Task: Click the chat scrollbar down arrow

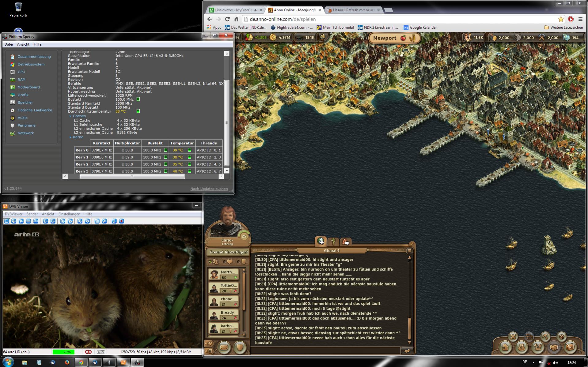Action: pos(409,342)
